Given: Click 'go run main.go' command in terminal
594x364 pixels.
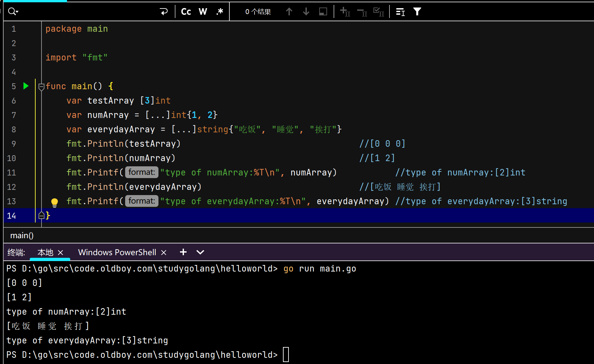Looking at the screenshot, I should point(320,269).
